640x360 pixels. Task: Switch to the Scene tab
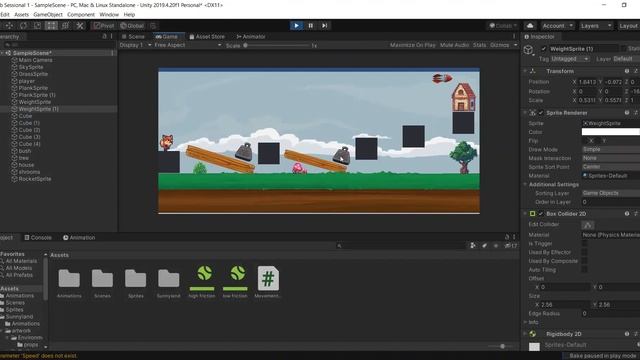pos(133,37)
